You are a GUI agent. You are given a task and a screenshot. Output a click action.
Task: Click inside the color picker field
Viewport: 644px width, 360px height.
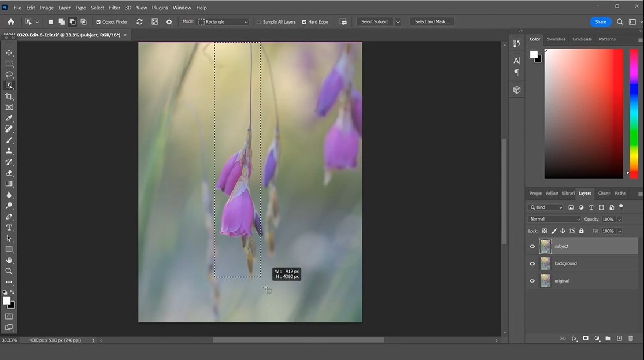(x=583, y=113)
